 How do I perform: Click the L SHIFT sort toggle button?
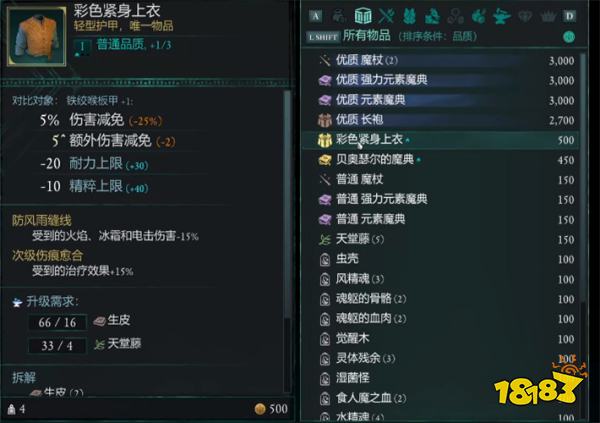(323, 37)
